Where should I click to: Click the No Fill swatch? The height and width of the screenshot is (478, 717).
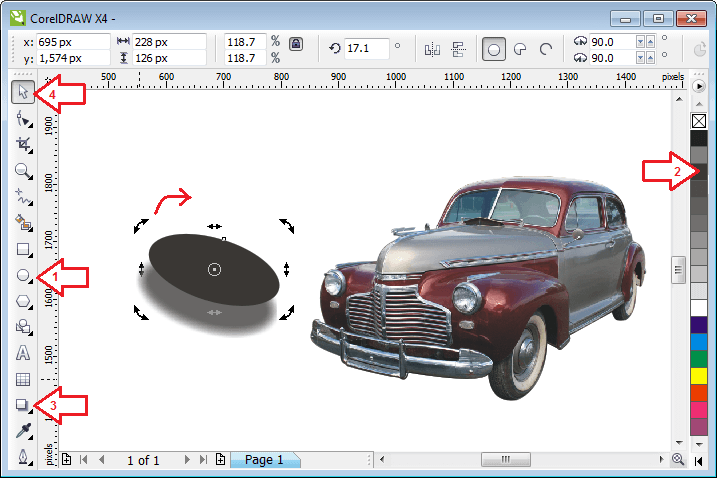pyautogui.click(x=699, y=120)
